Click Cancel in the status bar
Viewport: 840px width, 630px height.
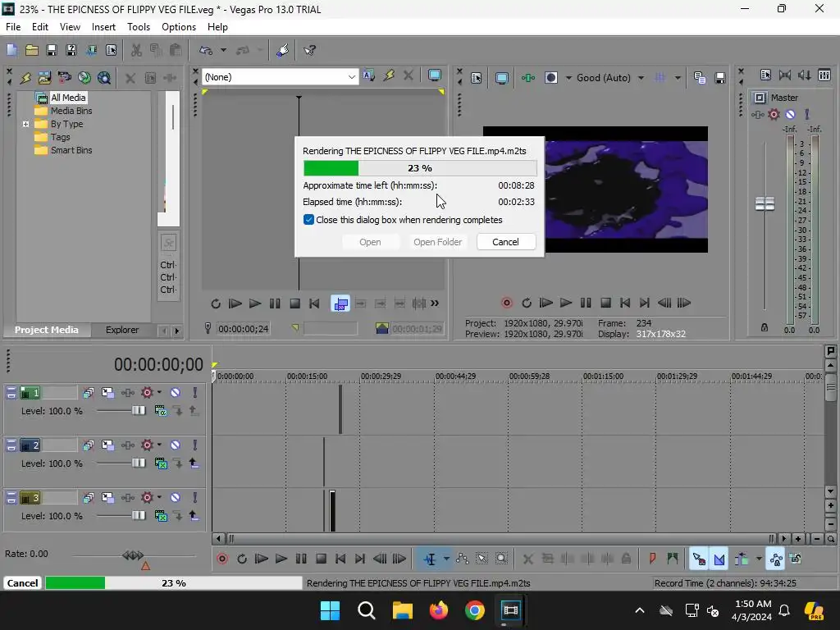click(22, 583)
